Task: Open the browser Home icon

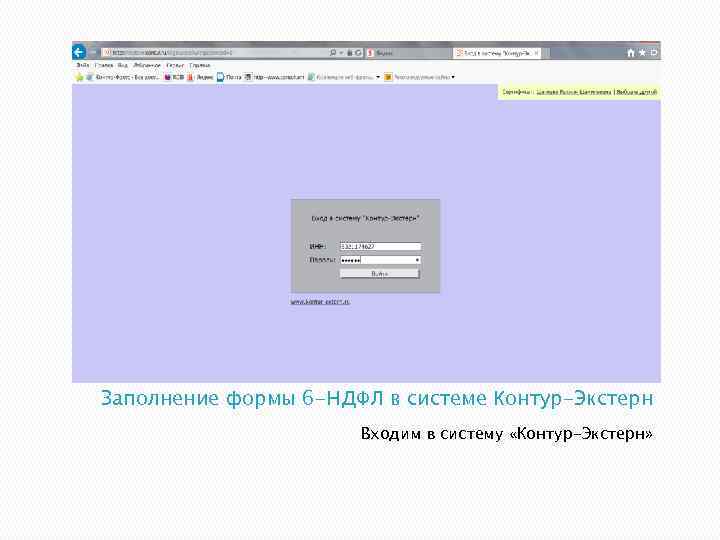Action: point(631,53)
